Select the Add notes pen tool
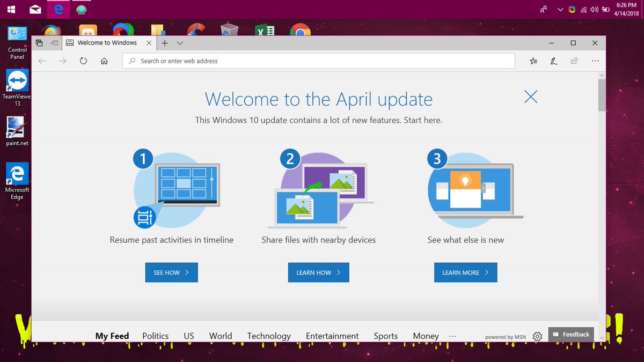This screenshot has width=644, height=362. point(554,61)
